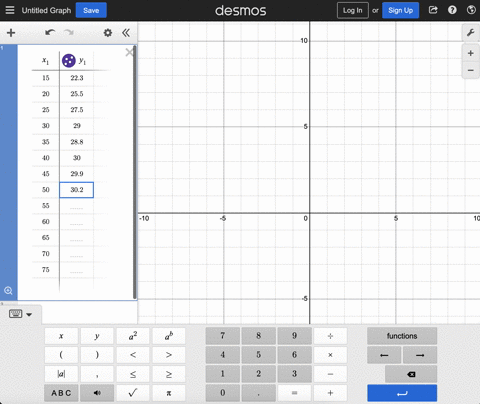Select the empty y1 cell beside 55
Image resolution: width=480 pixels, height=404 pixels.
click(x=77, y=206)
